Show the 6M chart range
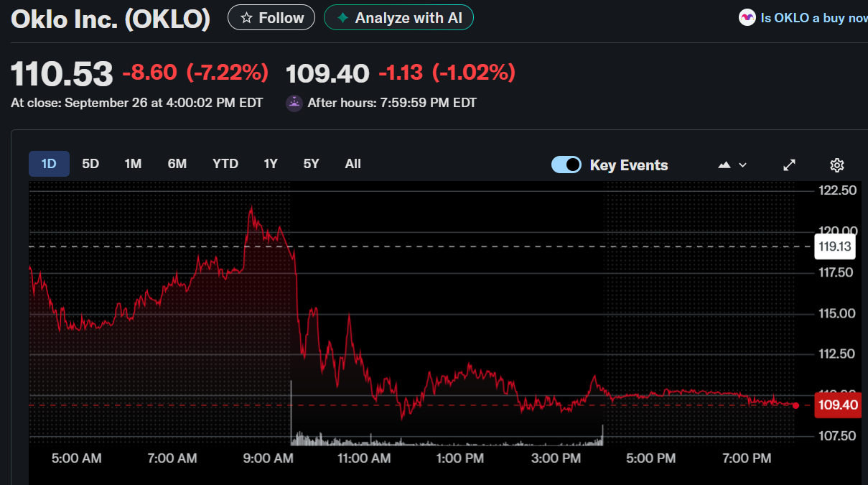This screenshot has height=485, width=868. click(177, 164)
